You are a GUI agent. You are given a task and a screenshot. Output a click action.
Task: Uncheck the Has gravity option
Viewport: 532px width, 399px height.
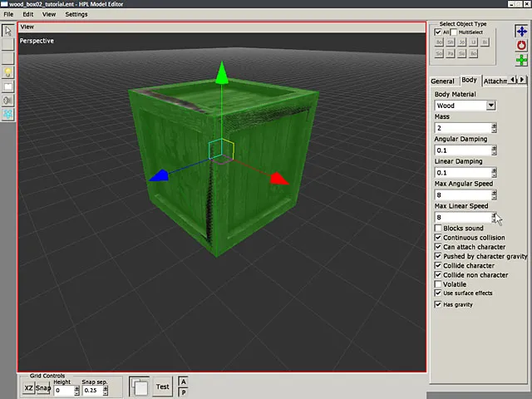[439, 304]
